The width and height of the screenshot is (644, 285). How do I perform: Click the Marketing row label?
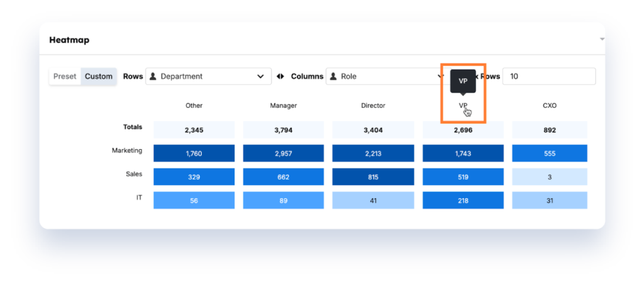(127, 151)
